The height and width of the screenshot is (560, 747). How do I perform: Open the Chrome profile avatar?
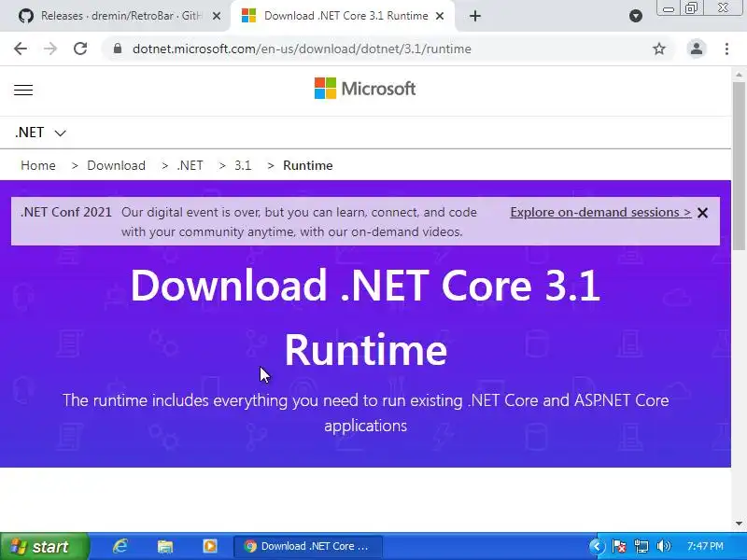(696, 49)
